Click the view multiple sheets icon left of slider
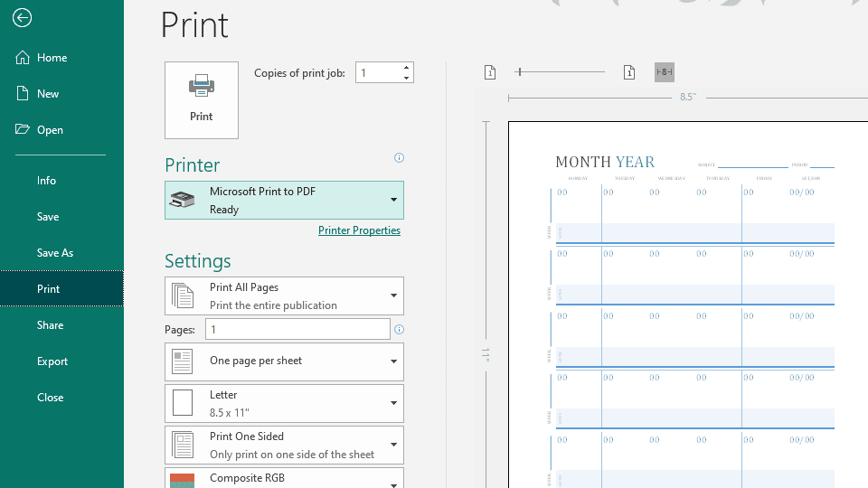Image resolution: width=868 pixels, height=488 pixels. pyautogui.click(x=490, y=72)
